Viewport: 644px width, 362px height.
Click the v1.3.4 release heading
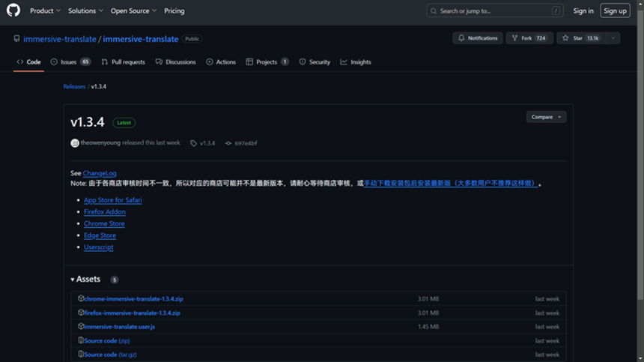pyautogui.click(x=88, y=122)
